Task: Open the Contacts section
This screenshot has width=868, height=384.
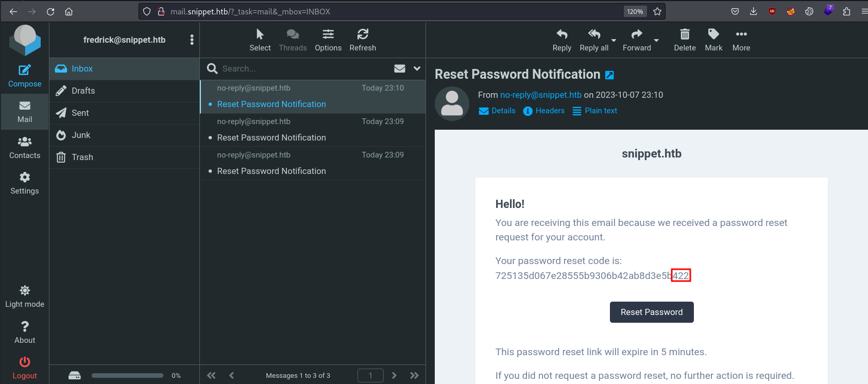Action: (x=25, y=148)
